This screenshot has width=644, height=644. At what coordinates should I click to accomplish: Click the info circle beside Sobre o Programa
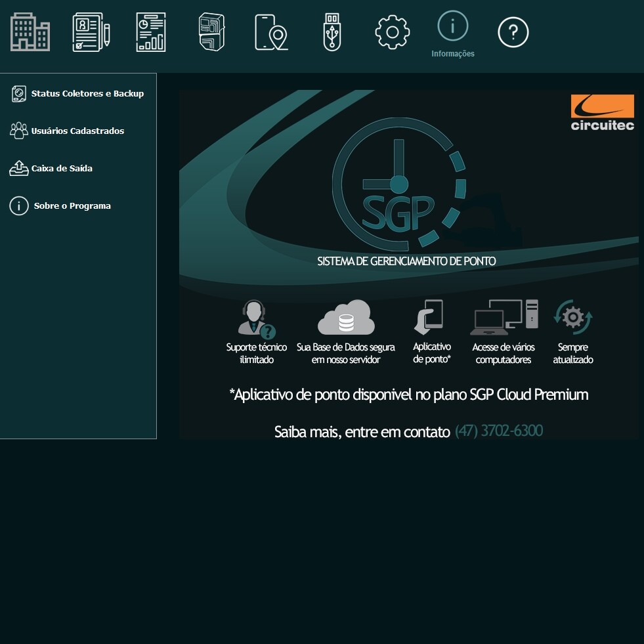click(19, 205)
